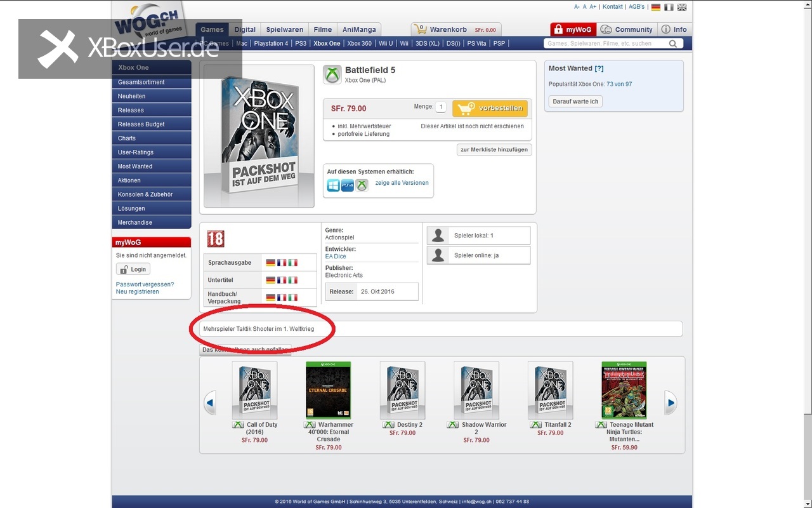This screenshot has height=508, width=812.
Task: Open Gesamtsortiment in the sidebar
Action: pos(152,83)
